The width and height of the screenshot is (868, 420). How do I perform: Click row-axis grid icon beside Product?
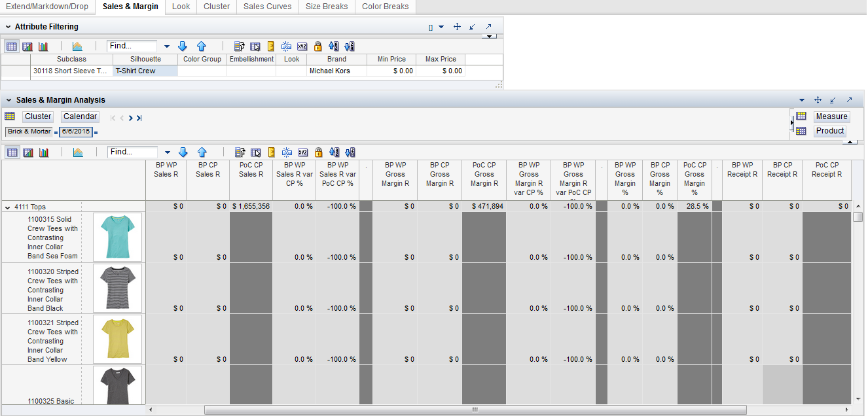801,131
